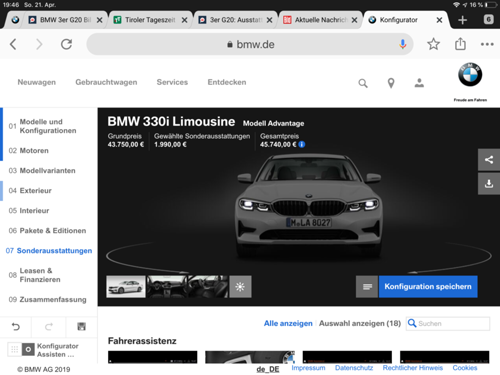Open the user account profile icon
The width and height of the screenshot is (500, 375).
[x=419, y=83]
